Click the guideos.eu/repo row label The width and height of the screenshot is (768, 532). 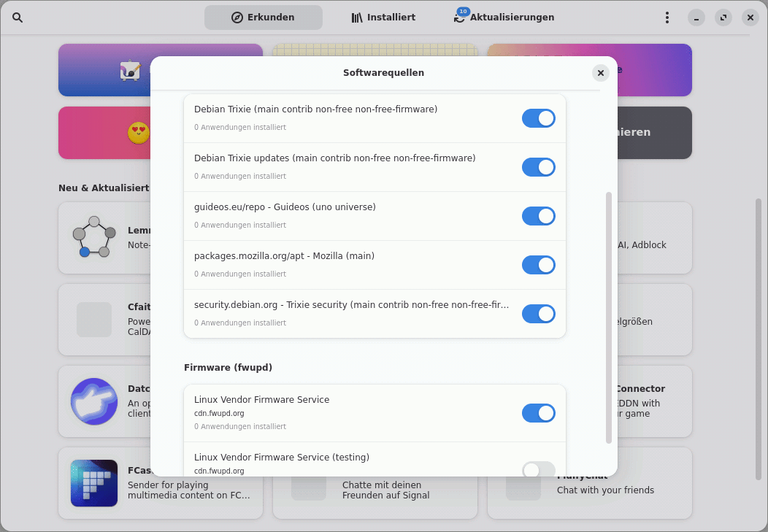[x=285, y=207]
